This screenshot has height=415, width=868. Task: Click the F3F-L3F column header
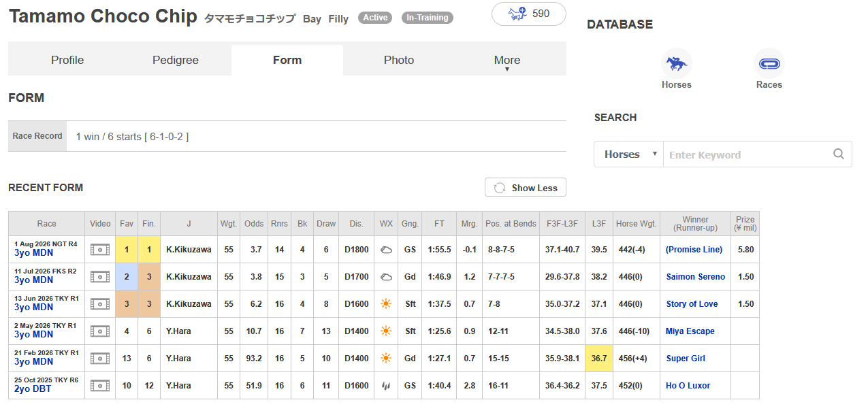(562, 223)
